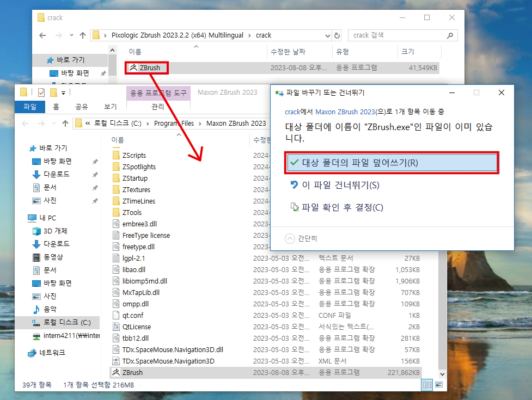Screen dimensions: 532x400
Task: Go up to Program Files folder
Action: click(65, 124)
